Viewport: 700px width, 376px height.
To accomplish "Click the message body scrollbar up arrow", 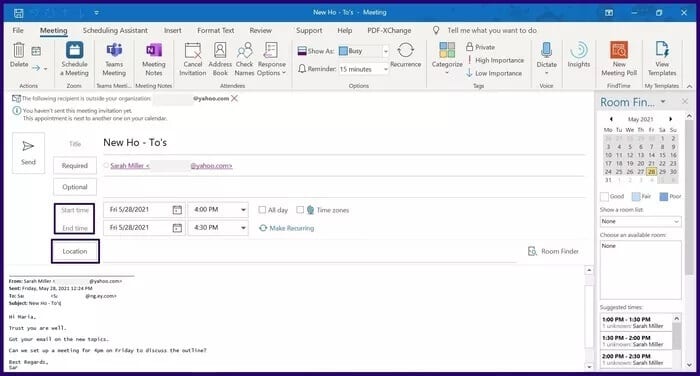I will click(589, 270).
